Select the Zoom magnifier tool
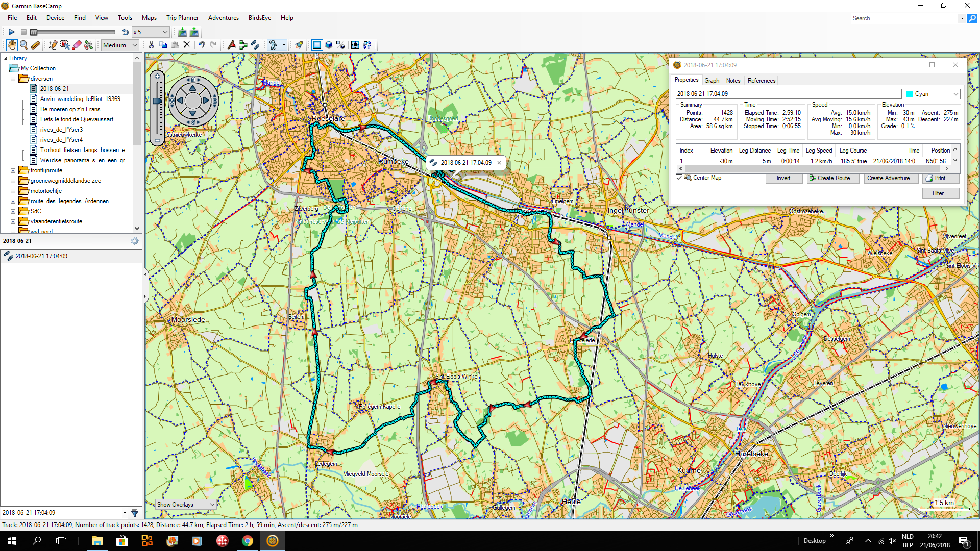980x551 pixels. pyautogui.click(x=23, y=45)
